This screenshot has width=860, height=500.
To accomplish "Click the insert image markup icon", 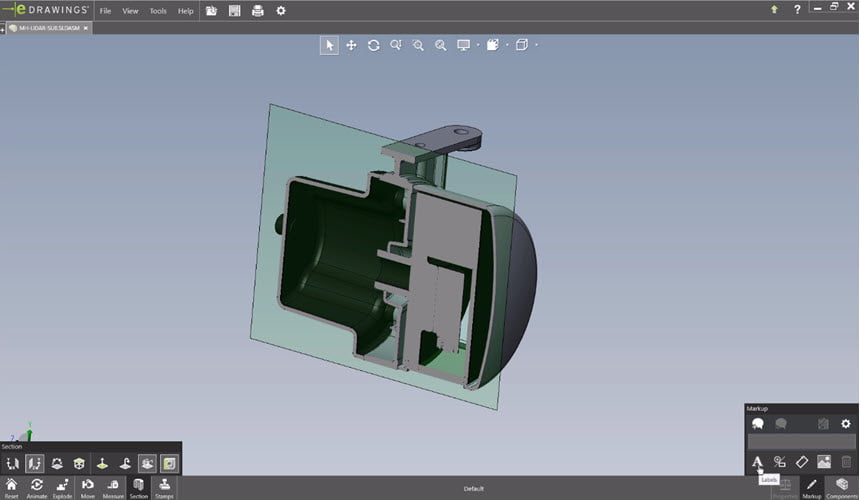I will click(824, 462).
